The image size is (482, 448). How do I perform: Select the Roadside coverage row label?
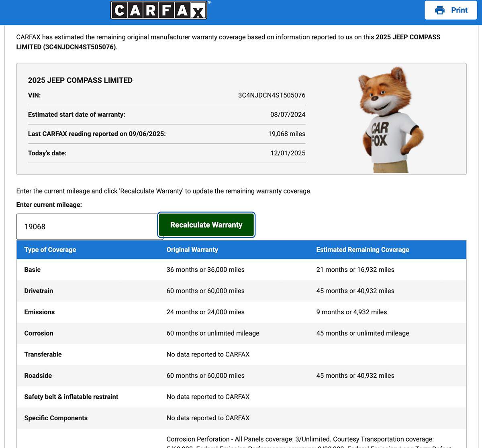38,376
